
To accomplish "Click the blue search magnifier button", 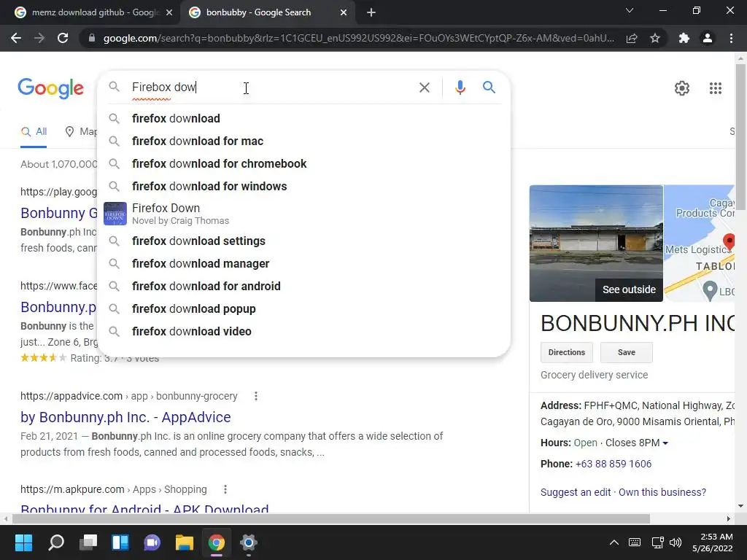I will 489,87.
